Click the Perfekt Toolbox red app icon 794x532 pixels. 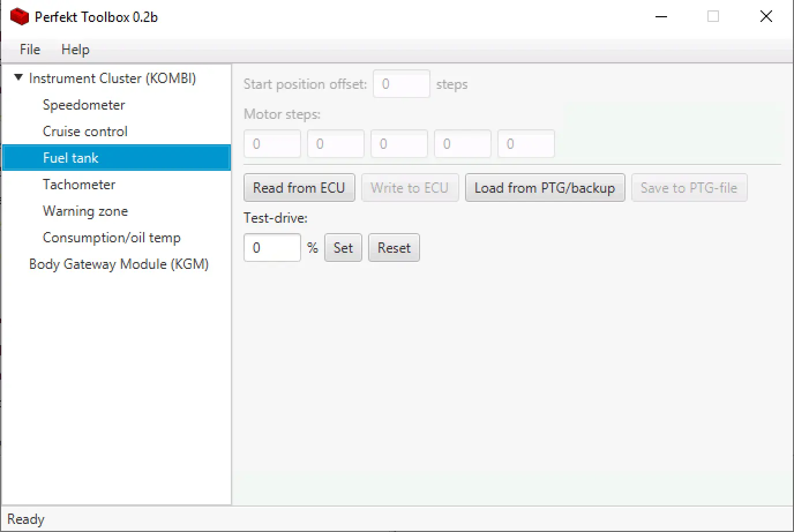[20, 17]
